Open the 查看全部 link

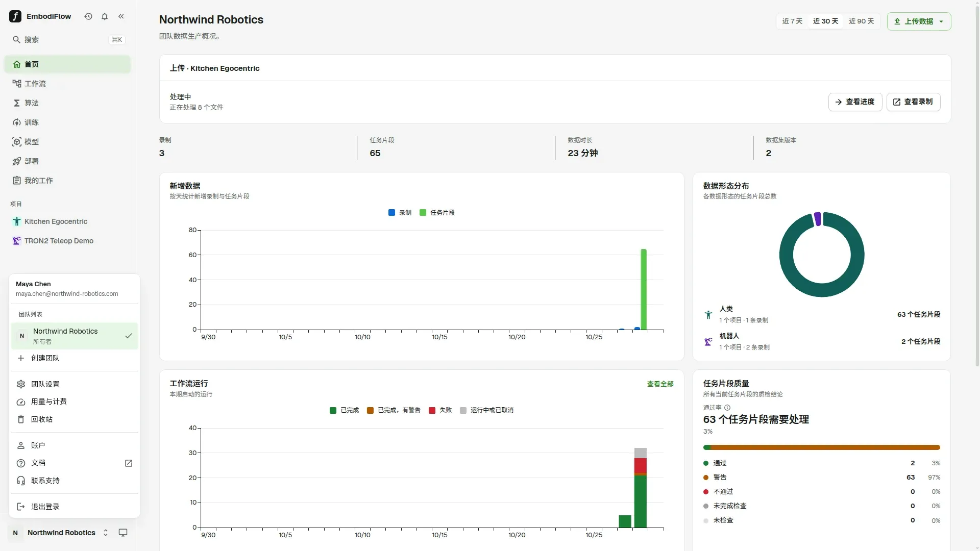pyautogui.click(x=660, y=384)
